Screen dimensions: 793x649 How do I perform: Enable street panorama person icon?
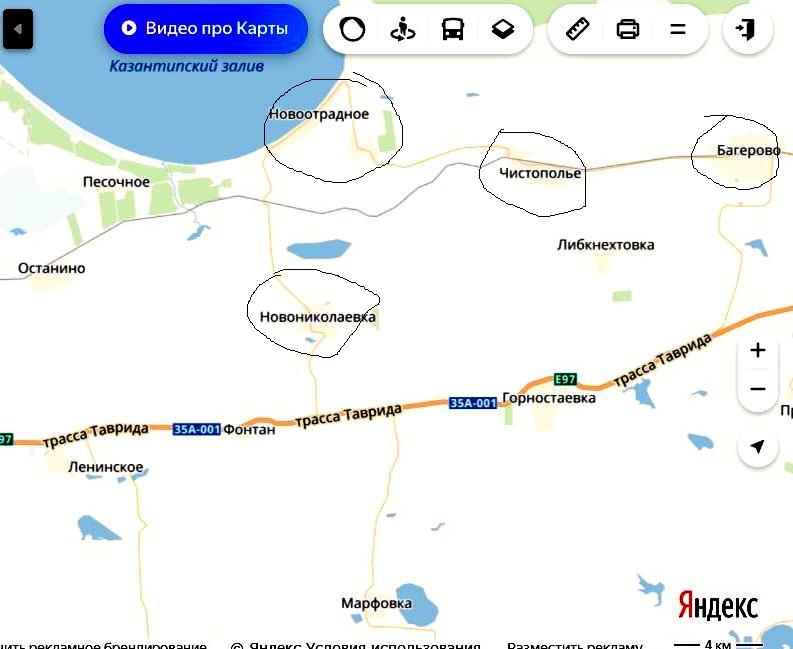pyautogui.click(x=403, y=29)
